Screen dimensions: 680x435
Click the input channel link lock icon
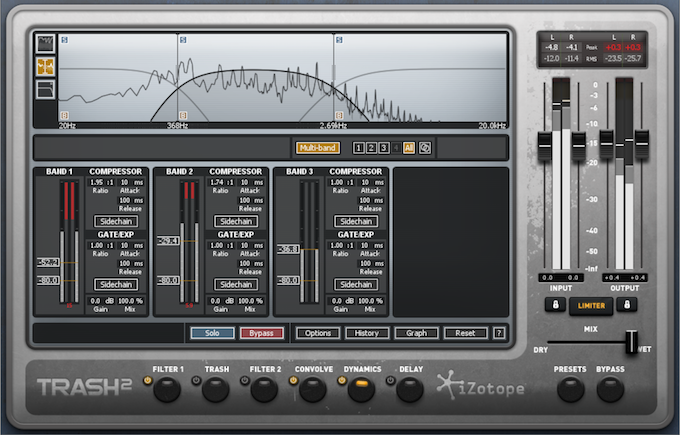(x=555, y=304)
